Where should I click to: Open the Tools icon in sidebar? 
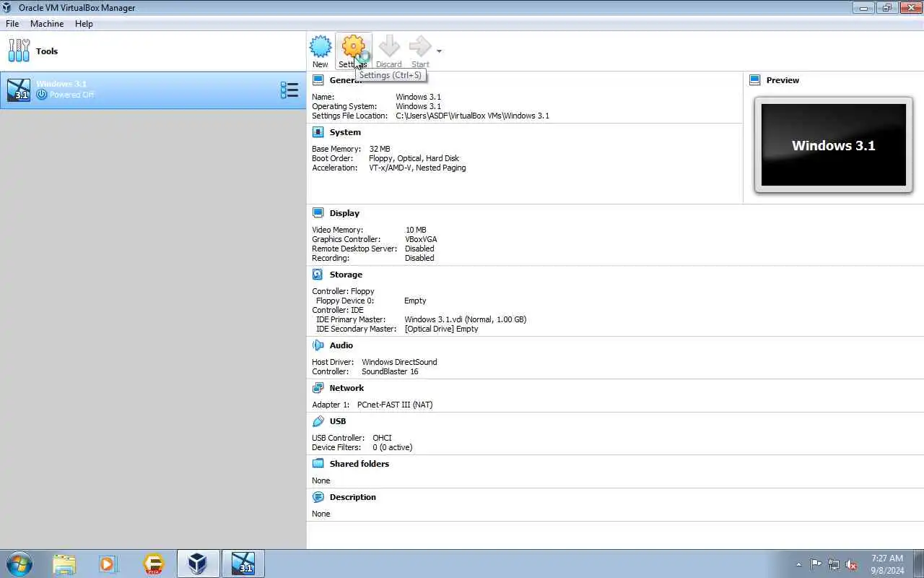(19, 51)
